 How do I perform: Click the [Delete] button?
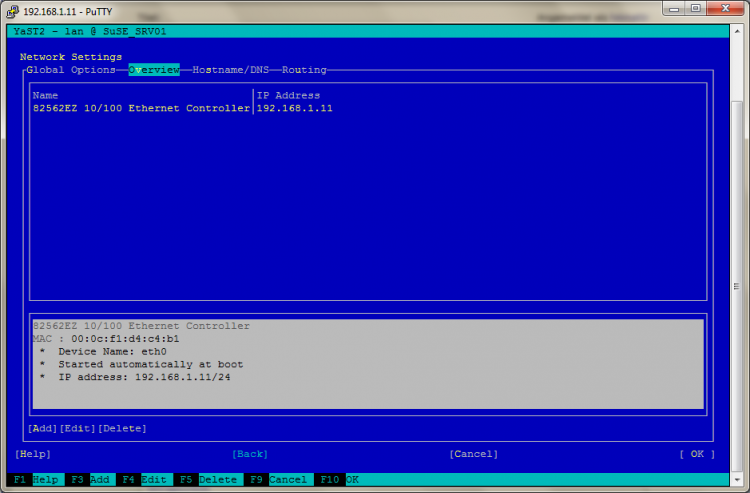coord(122,428)
